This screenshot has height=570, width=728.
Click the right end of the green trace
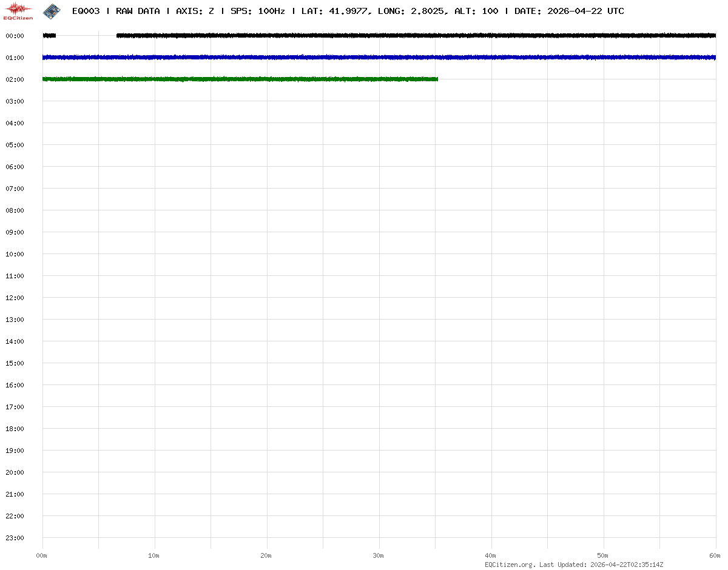tap(436, 79)
